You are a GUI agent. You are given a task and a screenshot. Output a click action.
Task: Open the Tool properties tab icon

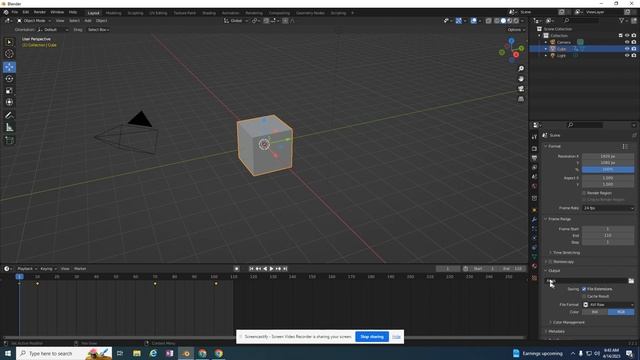coord(534,137)
